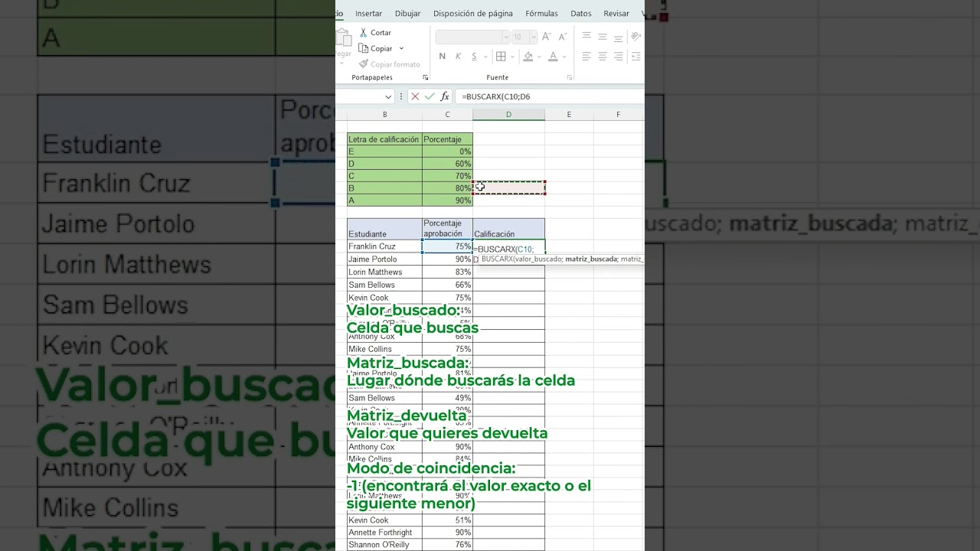980x551 pixels.
Task: Open the Fórmulas tab
Action: [x=541, y=14]
